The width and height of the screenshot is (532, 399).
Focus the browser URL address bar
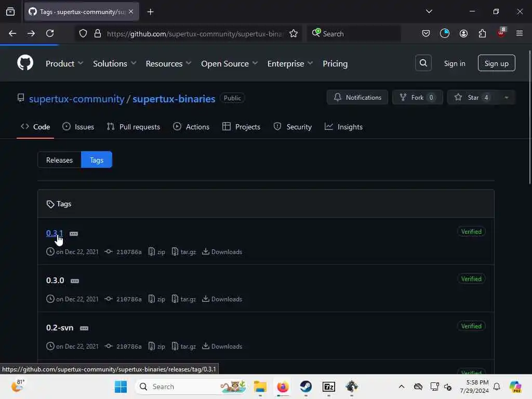coord(194,34)
